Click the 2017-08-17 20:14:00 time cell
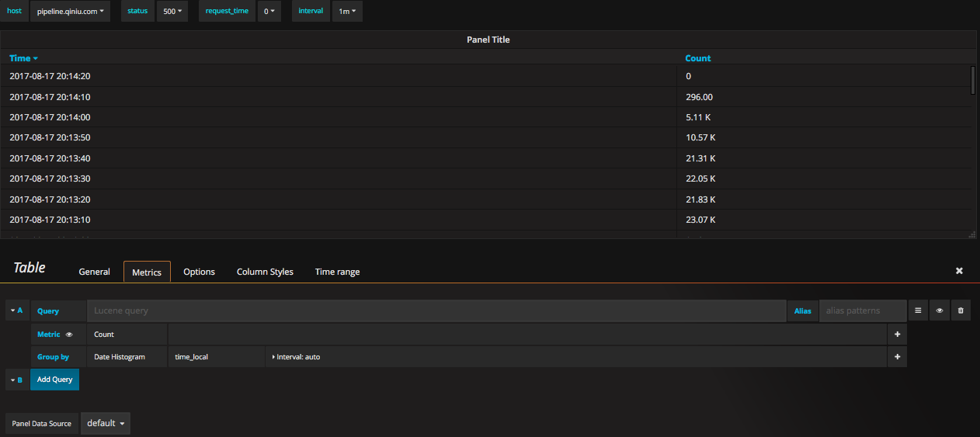This screenshot has height=437, width=980. pyautogui.click(x=50, y=117)
